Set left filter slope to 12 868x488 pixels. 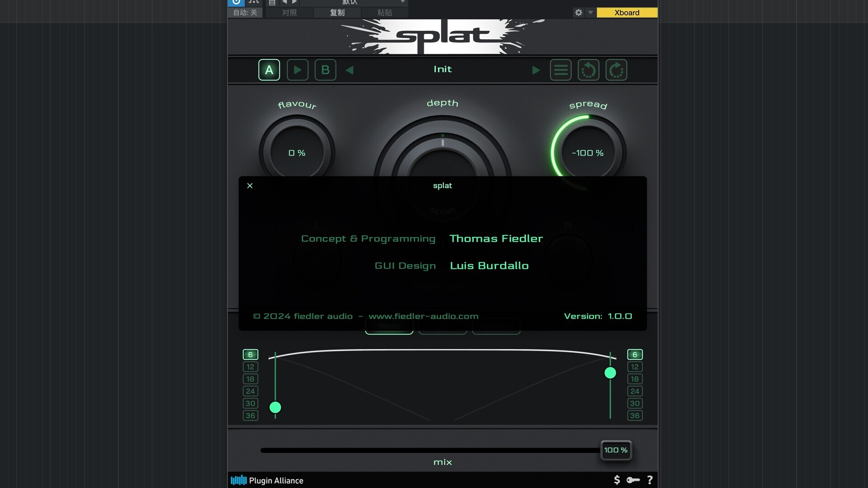coord(250,367)
